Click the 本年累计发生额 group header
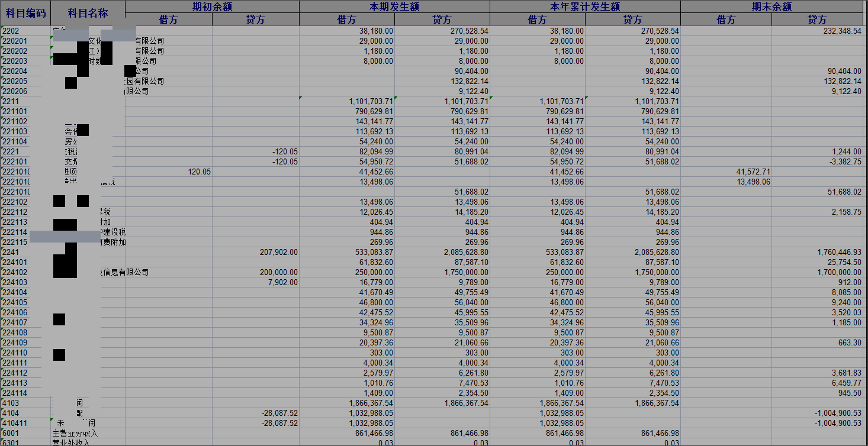 click(x=586, y=7)
